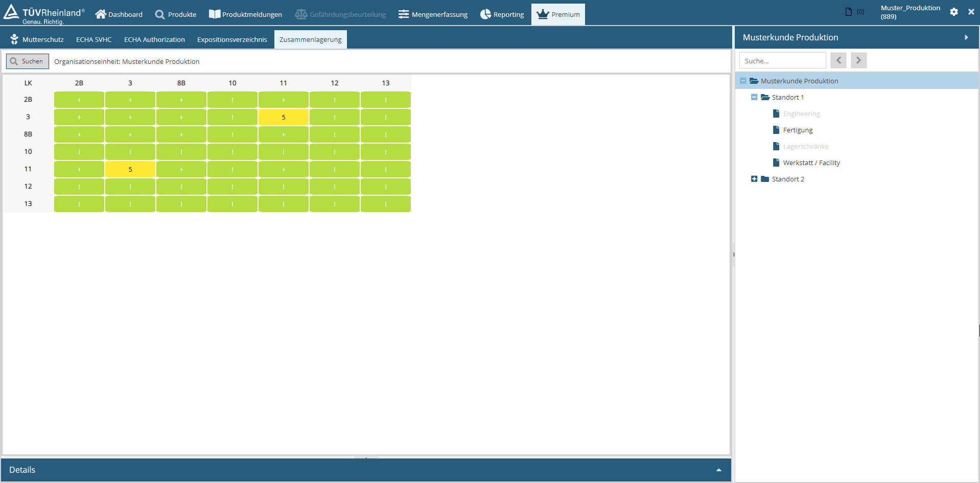Image resolution: width=980 pixels, height=483 pixels.
Task: Click the Suche... input field
Action: (782, 61)
